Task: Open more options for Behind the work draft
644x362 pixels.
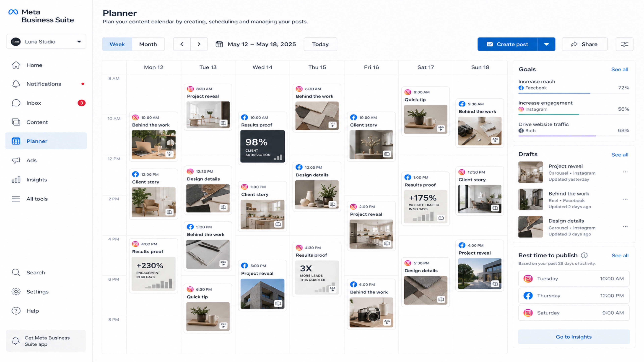Action: [x=625, y=199]
